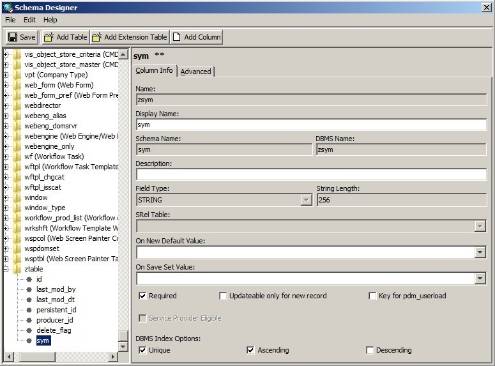Enable the Descending index checkbox

click(x=369, y=350)
